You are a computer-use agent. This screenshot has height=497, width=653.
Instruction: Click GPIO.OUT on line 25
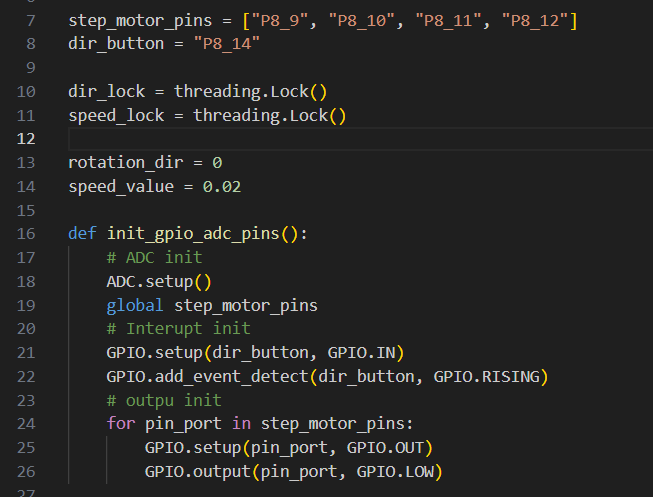[x=385, y=448]
